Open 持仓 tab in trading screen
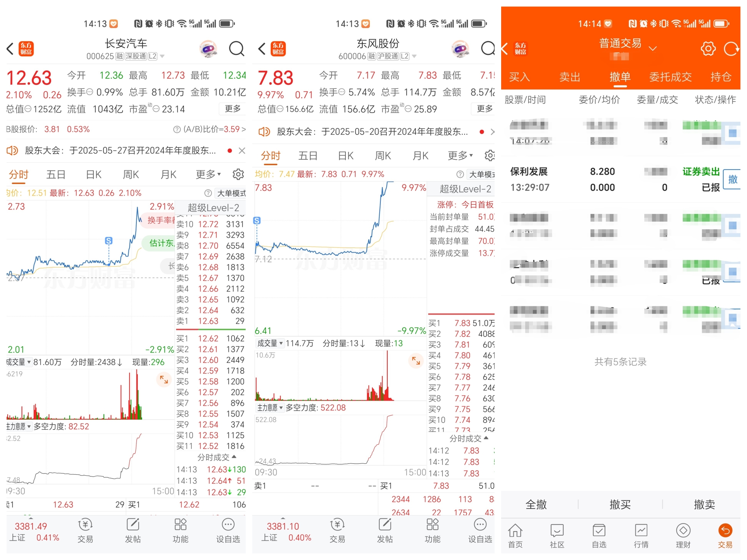 pyautogui.click(x=721, y=77)
